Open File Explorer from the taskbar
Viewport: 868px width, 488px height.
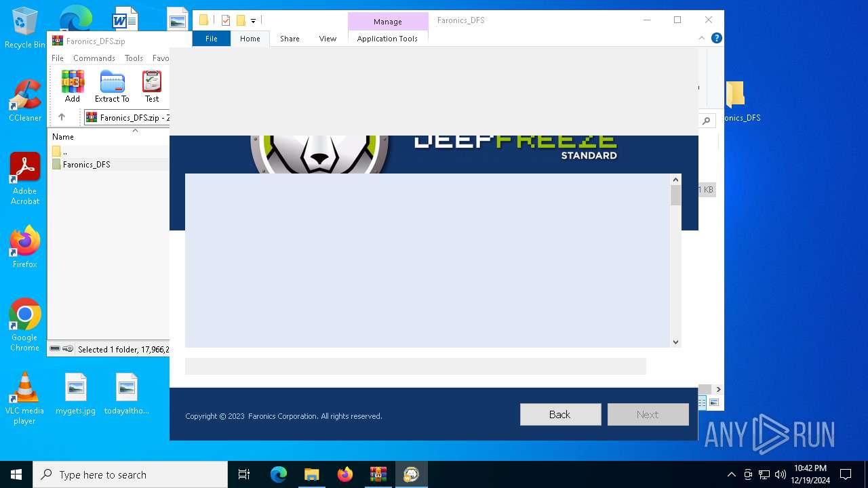(311, 474)
